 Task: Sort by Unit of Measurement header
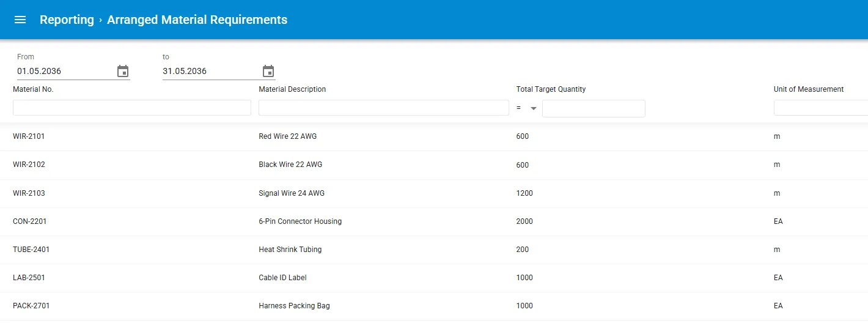(x=809, y=89)
